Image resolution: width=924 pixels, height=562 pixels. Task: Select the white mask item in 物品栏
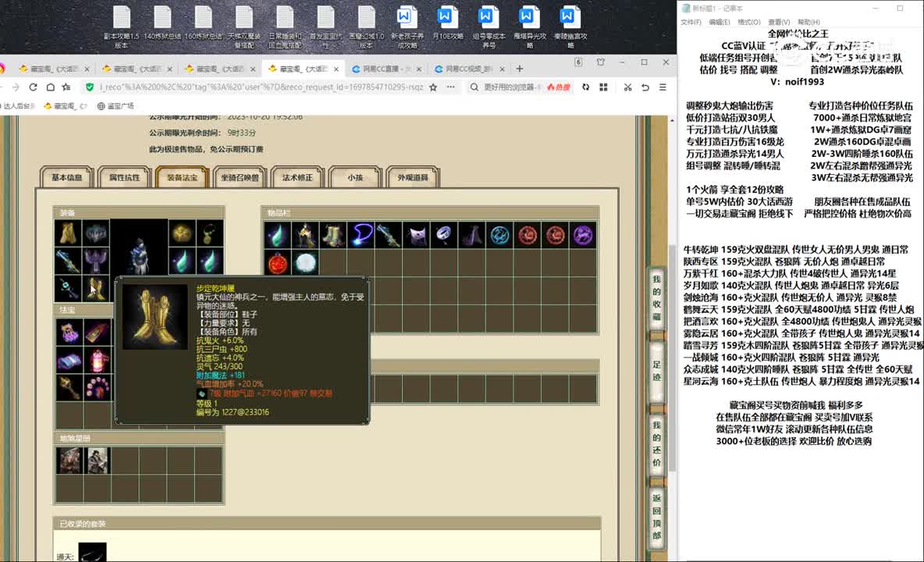[x=416, y=235]
